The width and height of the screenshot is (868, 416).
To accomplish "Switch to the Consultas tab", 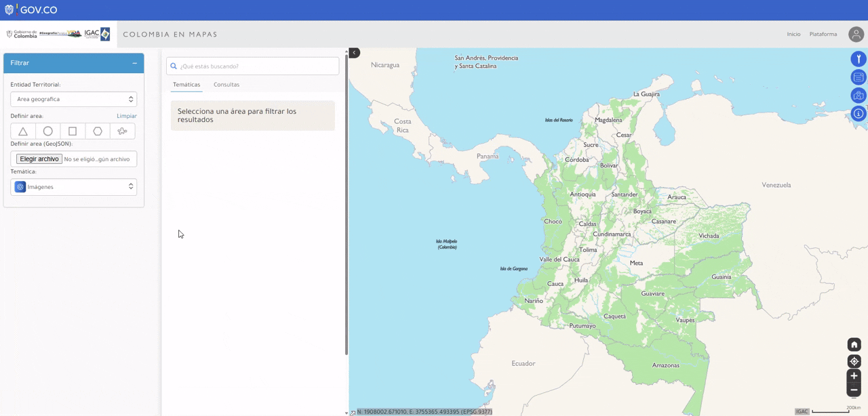I will point(226,85).
